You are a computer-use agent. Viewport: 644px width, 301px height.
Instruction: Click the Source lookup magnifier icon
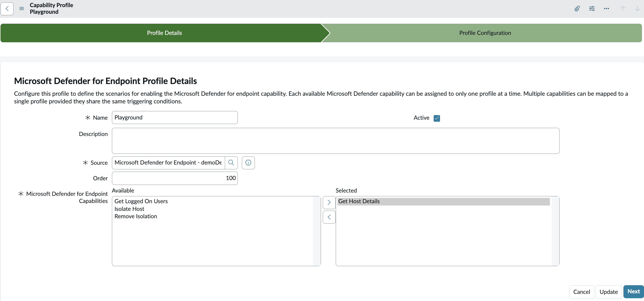(231, 163)
